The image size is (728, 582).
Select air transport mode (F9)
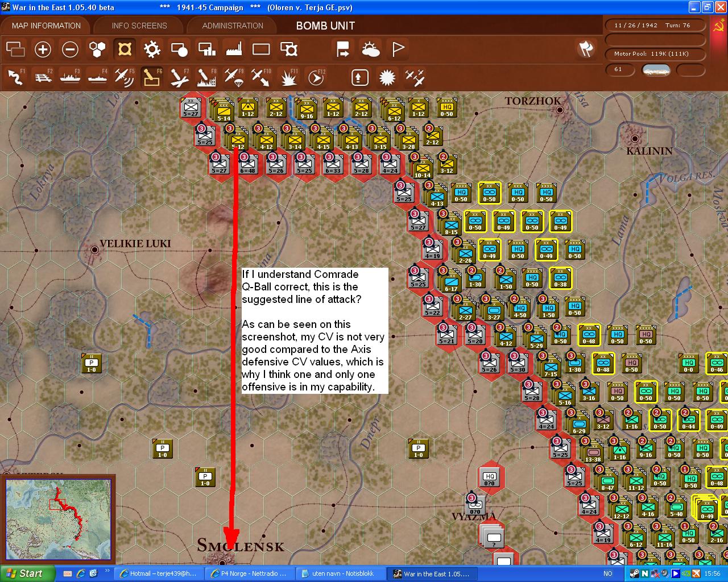(x=234, y=77)
